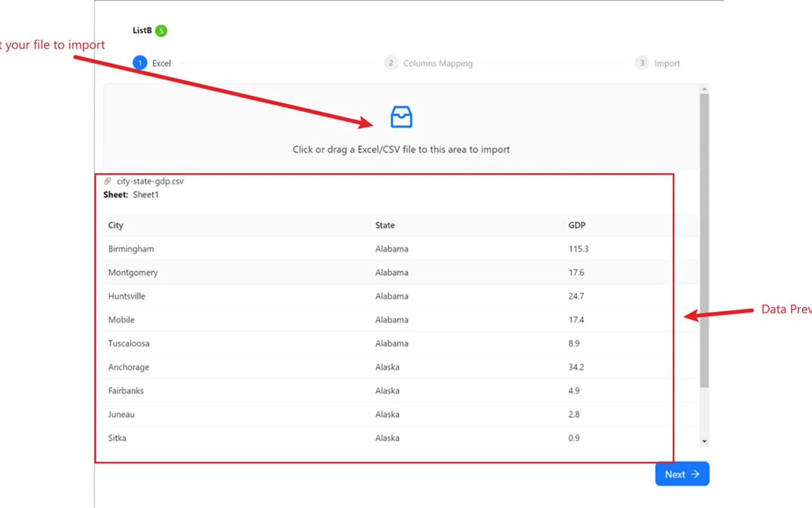Click the City column header
The height and width of the screenshot is (508, 812).
tap(116, 225)
